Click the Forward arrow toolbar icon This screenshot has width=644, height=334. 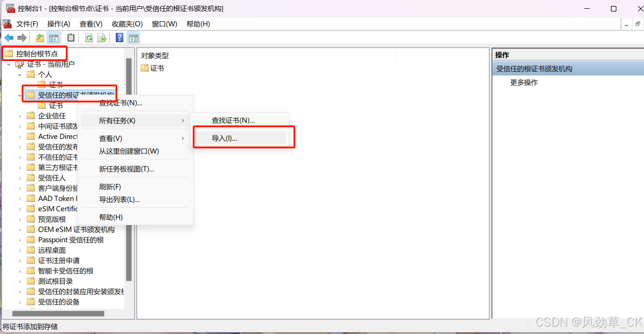tap(22, 38)
